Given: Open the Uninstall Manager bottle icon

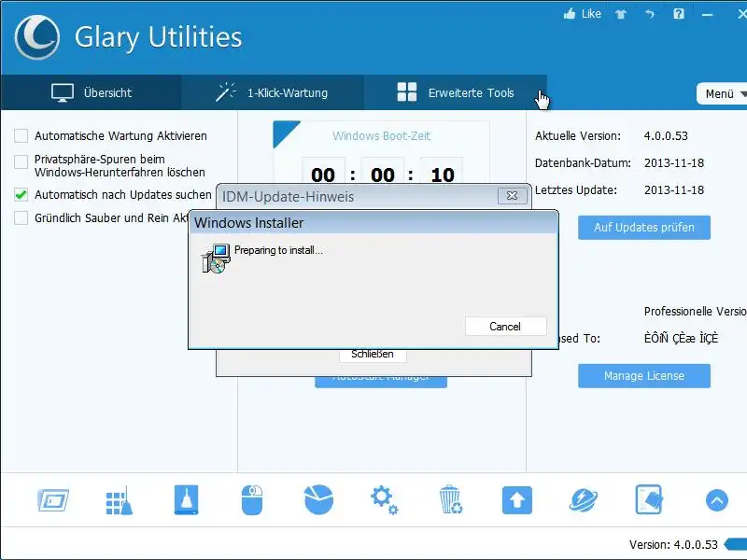Looking at the screenshot, I should point(186,500).
